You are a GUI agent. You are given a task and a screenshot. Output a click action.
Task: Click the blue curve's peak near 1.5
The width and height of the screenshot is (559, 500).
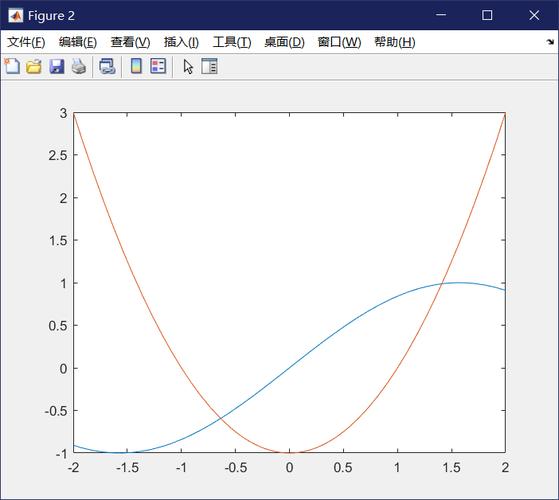pos(459,283)
